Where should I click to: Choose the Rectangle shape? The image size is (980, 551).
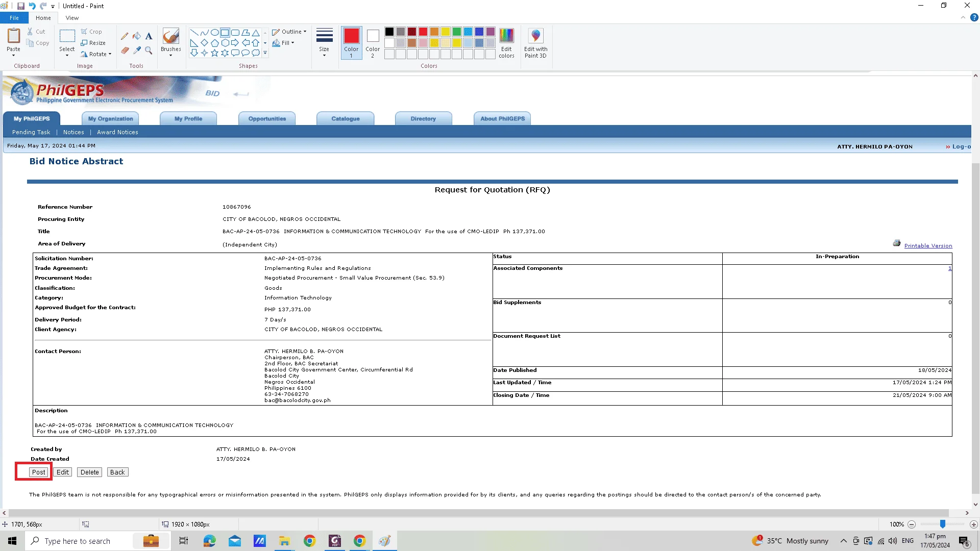point(225,33)
